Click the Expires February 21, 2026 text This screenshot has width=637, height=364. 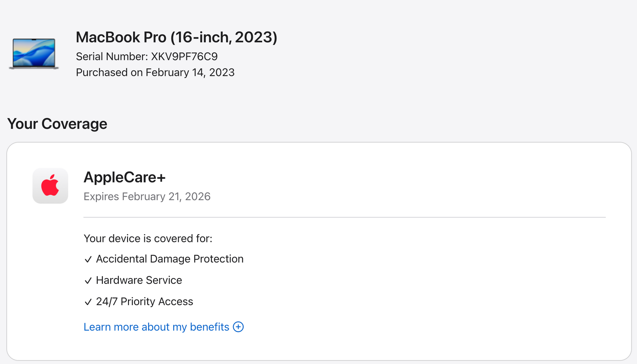click(x=147, y=196)
